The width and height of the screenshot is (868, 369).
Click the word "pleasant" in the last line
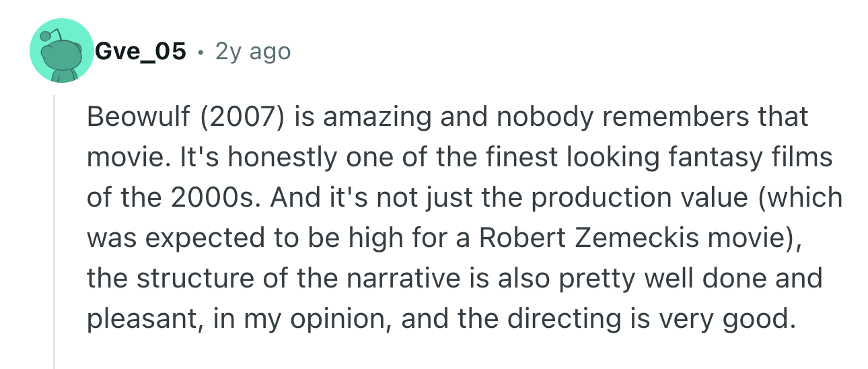pos(142,319)
